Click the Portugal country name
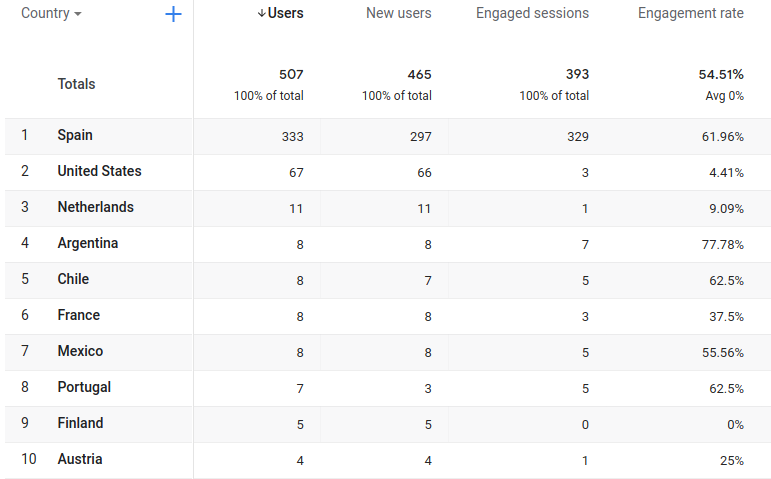Image resolution: width=771 pixels, height=479 pixels. point(84,388)
